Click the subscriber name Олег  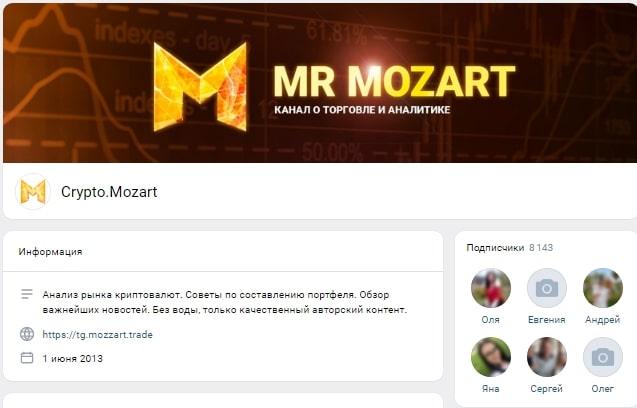tap(602, 388)
